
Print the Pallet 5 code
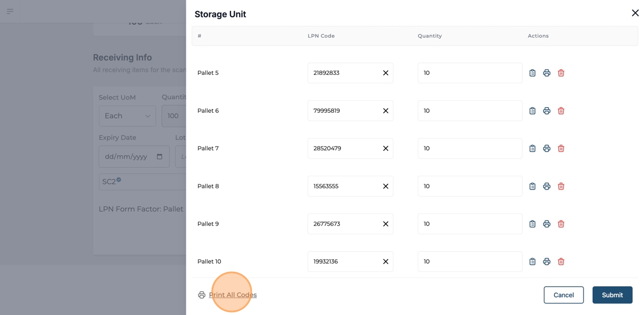pyautogui.click(x=546, y=73)
